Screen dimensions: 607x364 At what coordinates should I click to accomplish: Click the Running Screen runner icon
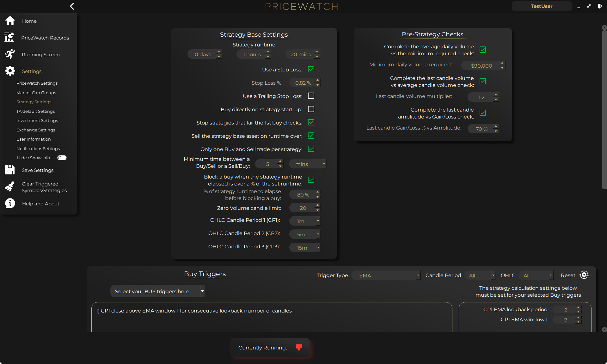(10, 54)
